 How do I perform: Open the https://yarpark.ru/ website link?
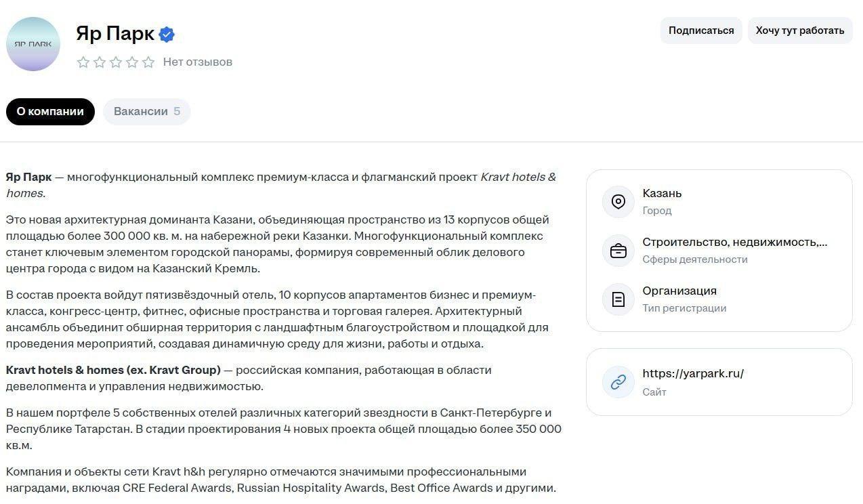coord(693,374)
